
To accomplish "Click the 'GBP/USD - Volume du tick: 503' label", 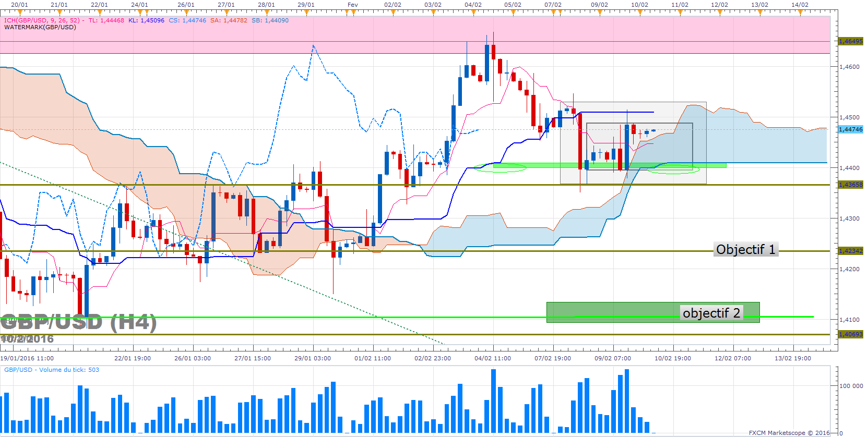I will [x=52, y=370].
